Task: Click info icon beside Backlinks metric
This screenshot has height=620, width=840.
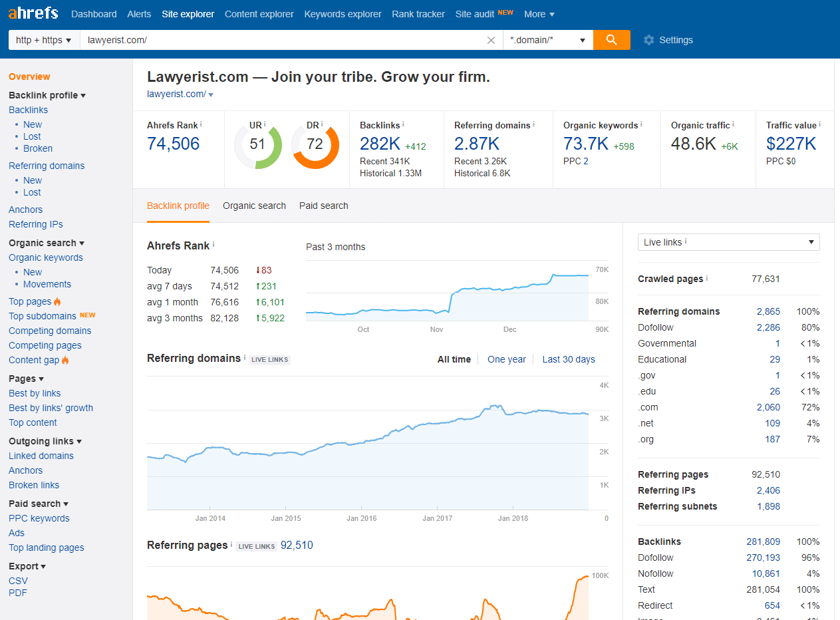Action: click(x=403, y=124)
